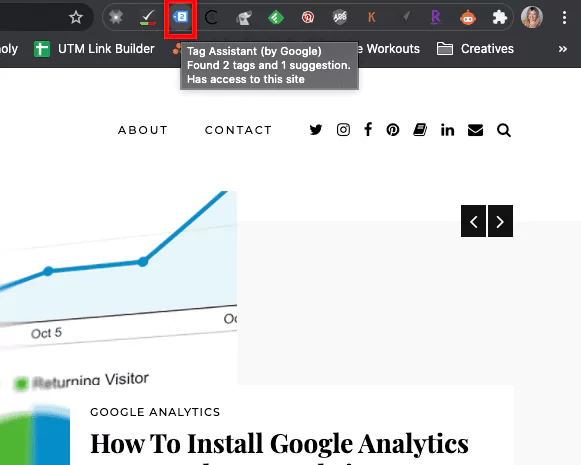Open the UTM Link Builder bookmark
581x465 pixels.
(94, 49)
